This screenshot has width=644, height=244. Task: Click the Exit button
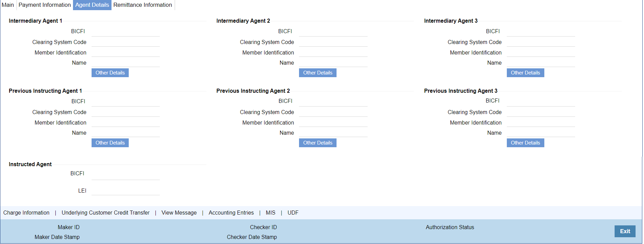[x=625, y=231]
